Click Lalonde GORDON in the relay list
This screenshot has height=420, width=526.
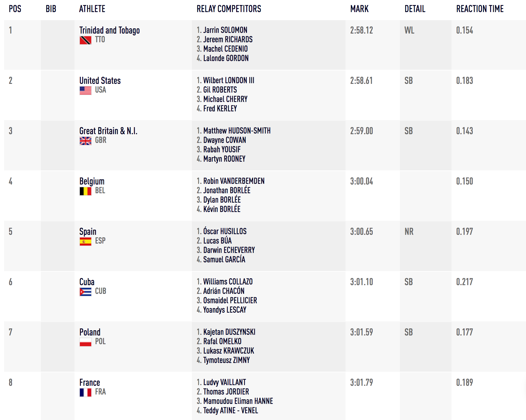click(226, 58)
